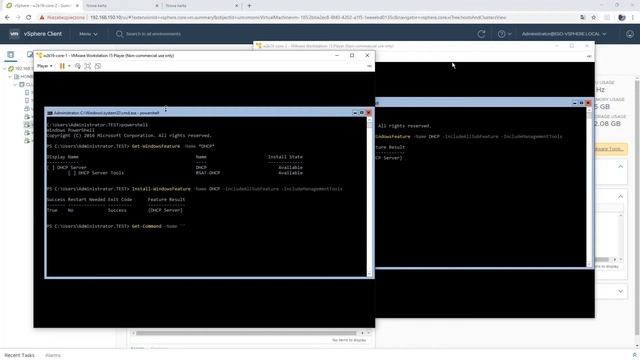The image size is (640, 360).
Task: Switch to the Recent Tasks tab
Action: [x=19, y=355]
